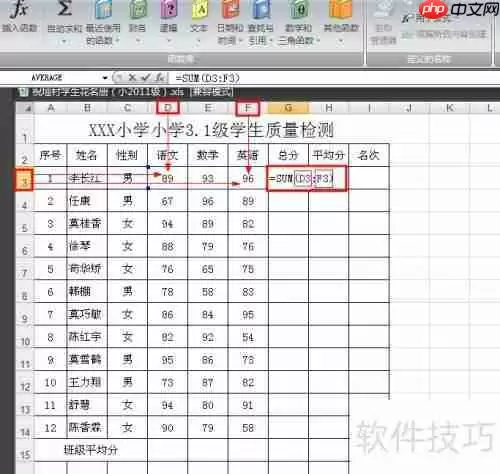Click the 班级平均分 cell in row 15
The image size is (500, 474).
point(91,450)
